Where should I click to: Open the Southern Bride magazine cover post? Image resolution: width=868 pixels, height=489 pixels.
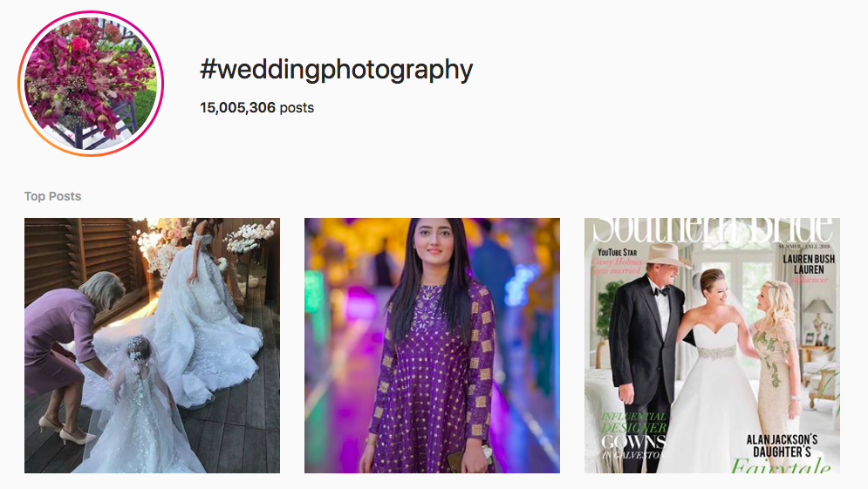point(713,345)
